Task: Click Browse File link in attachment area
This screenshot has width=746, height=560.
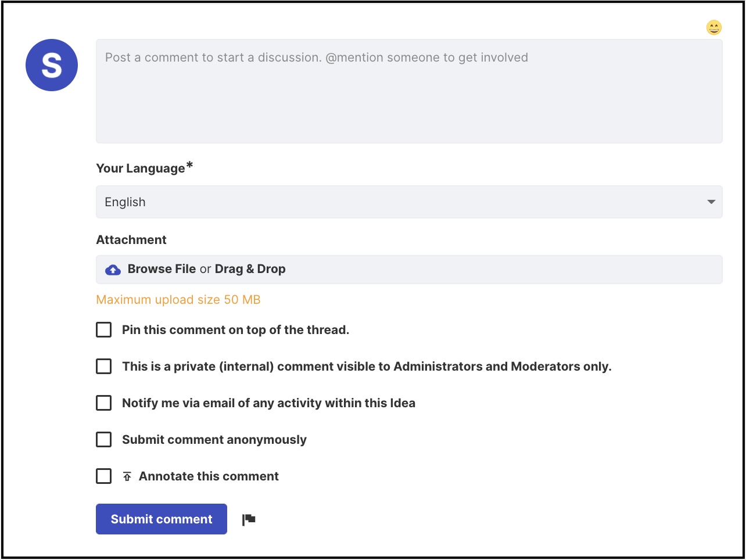Action: pos(162,269)
